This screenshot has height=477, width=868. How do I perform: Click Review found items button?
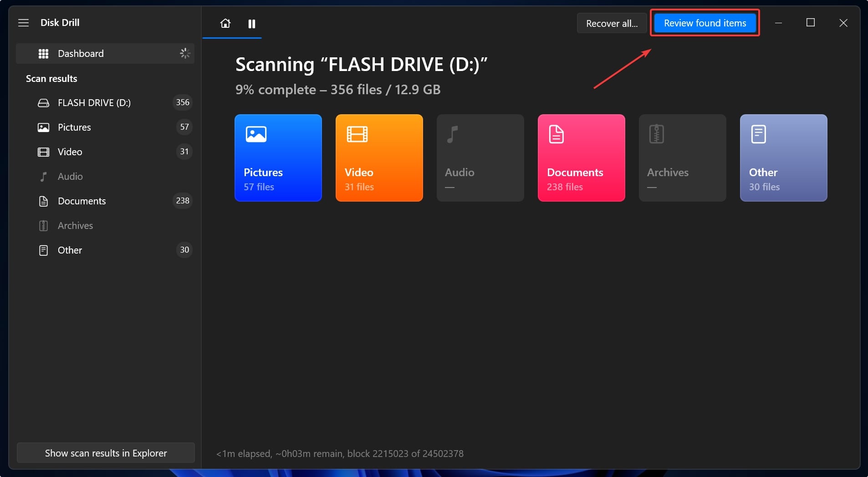pos(705,23)
